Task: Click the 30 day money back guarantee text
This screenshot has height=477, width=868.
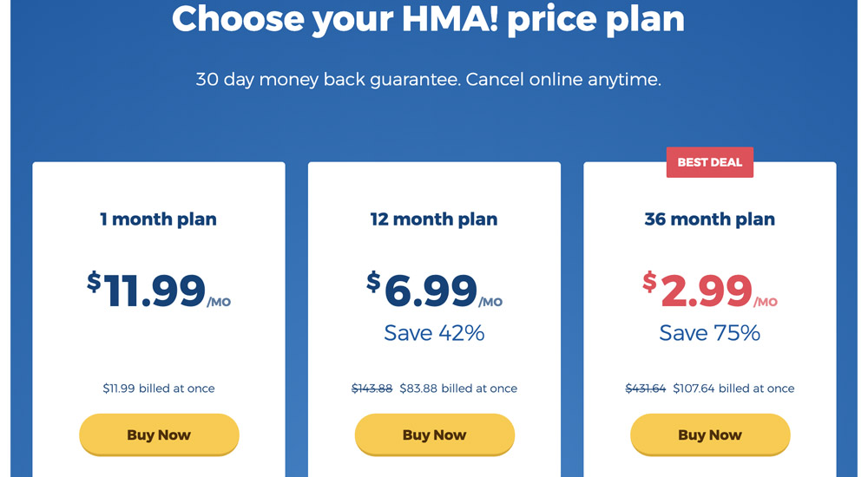Action: 328,80
